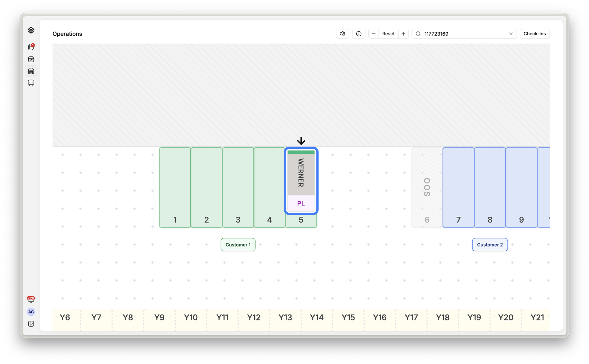The image size is (589, 364).
Task: Select dock door 9
Action: 521,187
